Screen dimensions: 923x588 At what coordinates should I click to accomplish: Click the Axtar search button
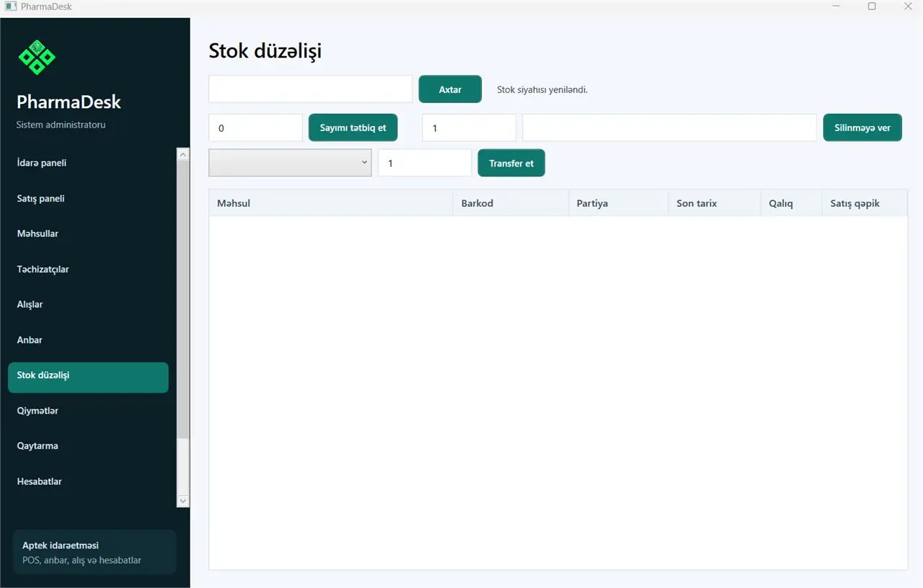coord(450,89)
